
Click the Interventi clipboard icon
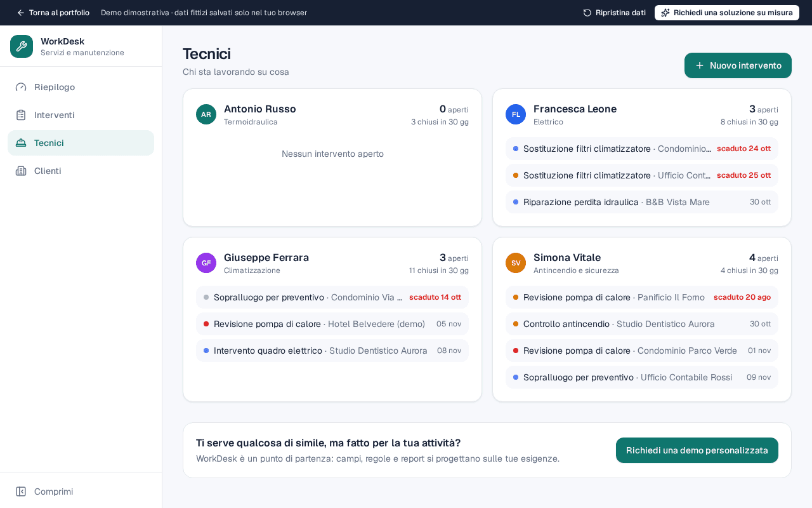point(21,115)
